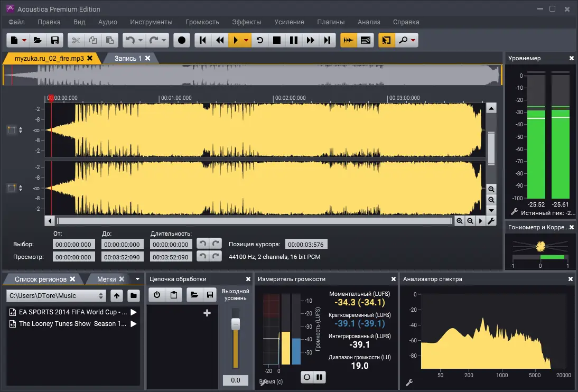Redo the action in the toolbar
Image resolution: width=578 pixels, height=392 pixels.
pos(154,40)
